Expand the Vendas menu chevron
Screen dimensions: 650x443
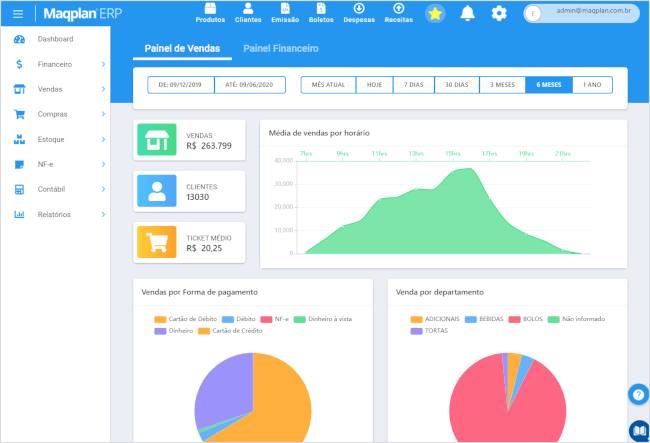click(x=103, y=89)
